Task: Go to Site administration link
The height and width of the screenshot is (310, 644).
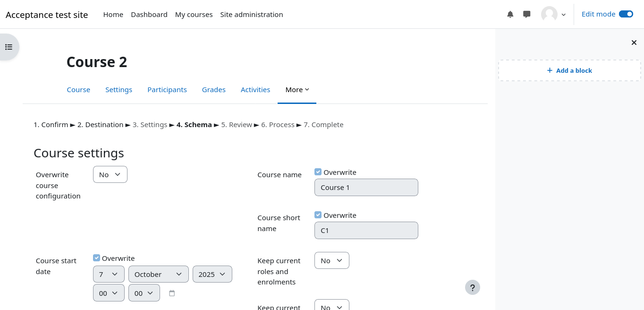Action: [x=252, y=15]
